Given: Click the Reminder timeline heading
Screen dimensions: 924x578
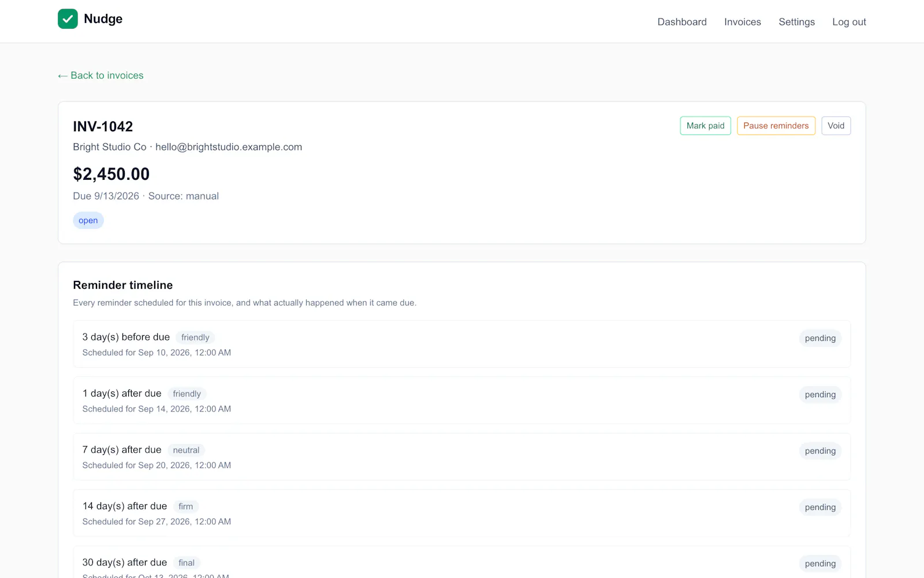Looking at the screenshot, I should [x=123, y=285].
